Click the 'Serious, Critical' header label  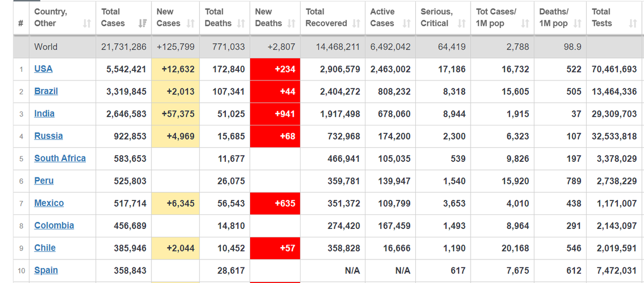pos(436,18)
